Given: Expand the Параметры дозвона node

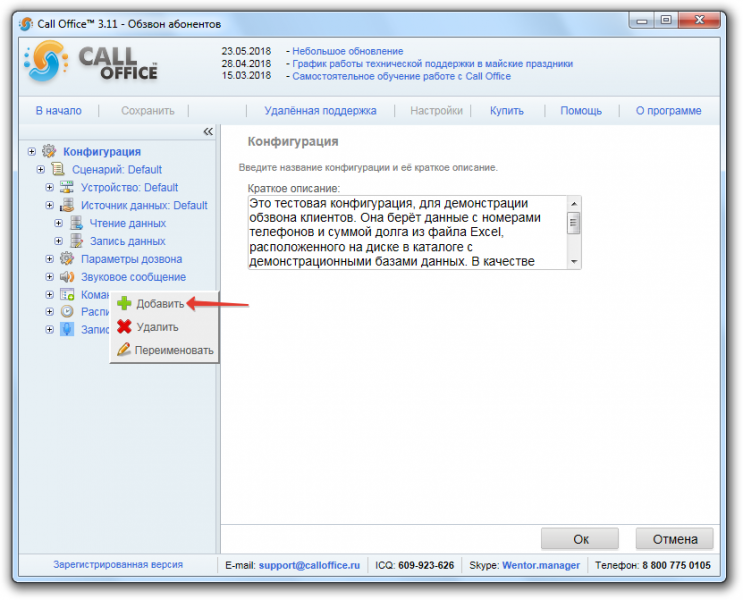Looking at the screenshot, I should coord(50,259).
